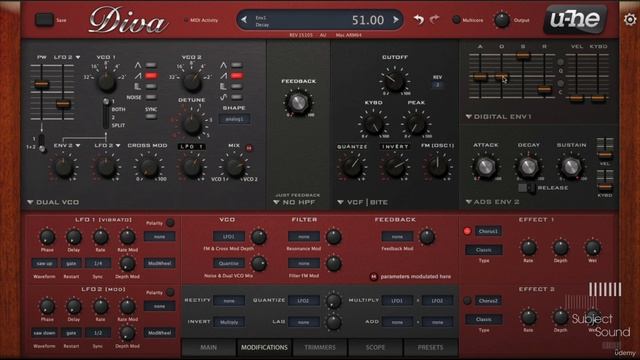640x360 pixels.
Task: Click the VCO 2 octave range knob
Action: 192,82
